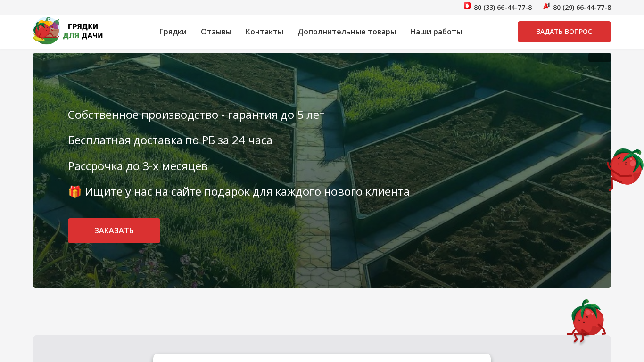Open the Отзывы menu item
Screen dimensions: 644x362
(x=216, y=32)
